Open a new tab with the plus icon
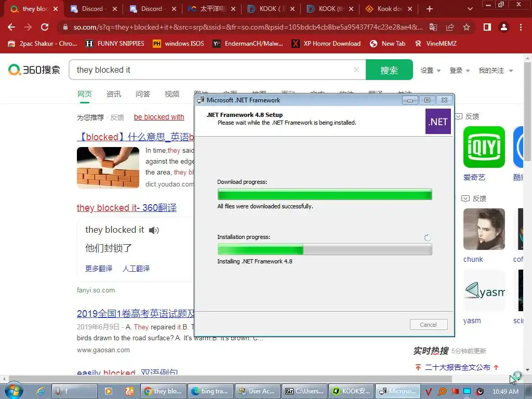532x399 pixels. point(430,9)
